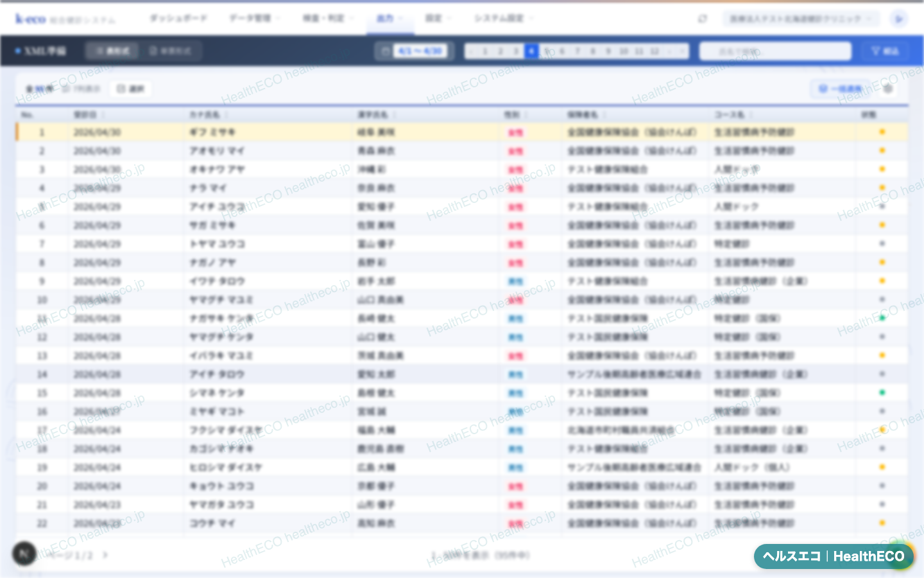Select the row for ヤマグチ マユミ
924x578 pixels.
coord(462,299)
